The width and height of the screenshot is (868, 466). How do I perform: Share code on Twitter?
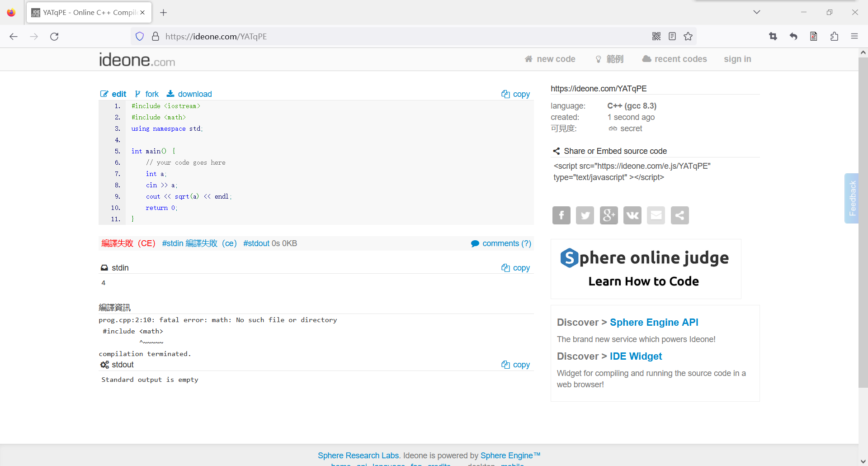click(585, 215)
